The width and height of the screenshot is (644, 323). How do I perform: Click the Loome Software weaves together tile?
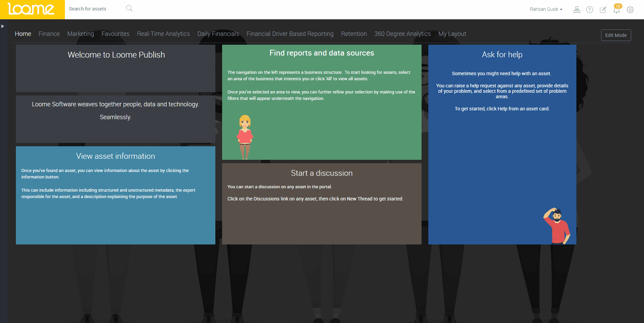(x=116, y=119)
